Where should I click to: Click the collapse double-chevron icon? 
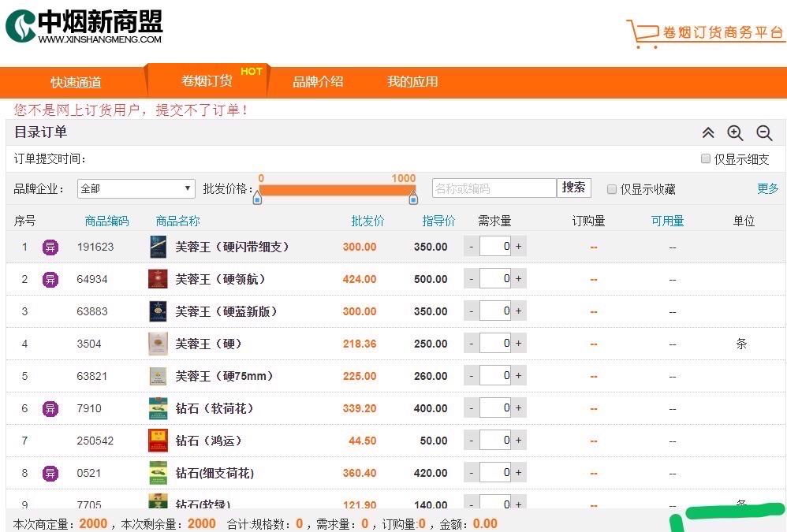tap(707, 133)
